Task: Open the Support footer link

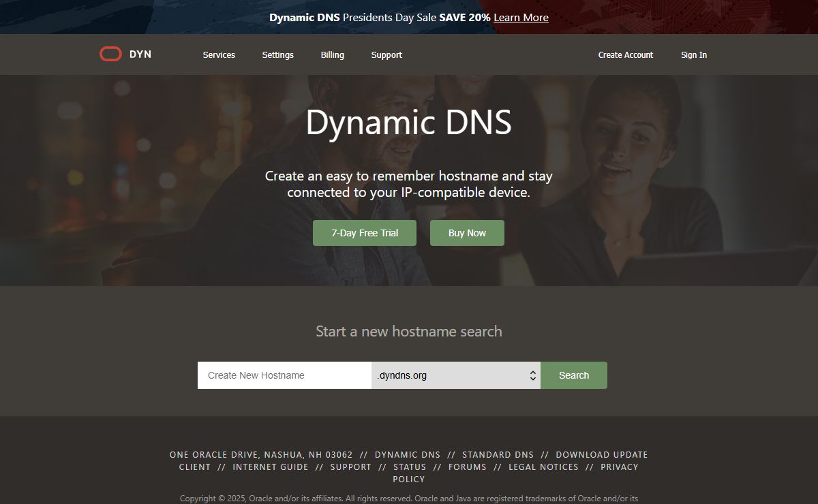Action: pos(351,467)
